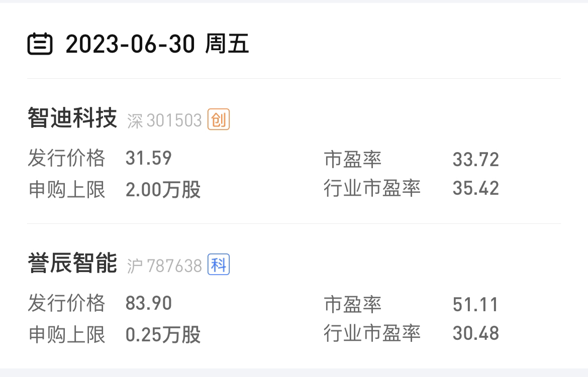Viewport: 588px width, 377px height.
Task: Tap stock code 沪 787638
Action: (165, 266)
